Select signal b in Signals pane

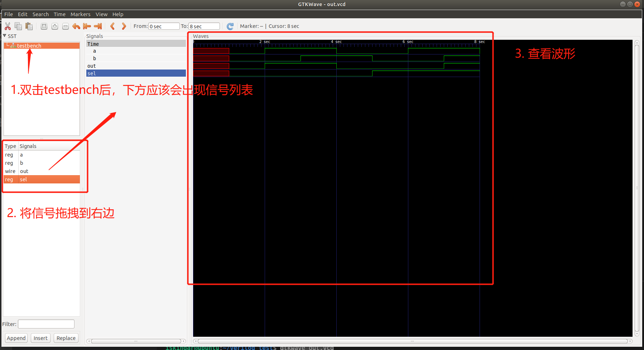coord(136,58)
